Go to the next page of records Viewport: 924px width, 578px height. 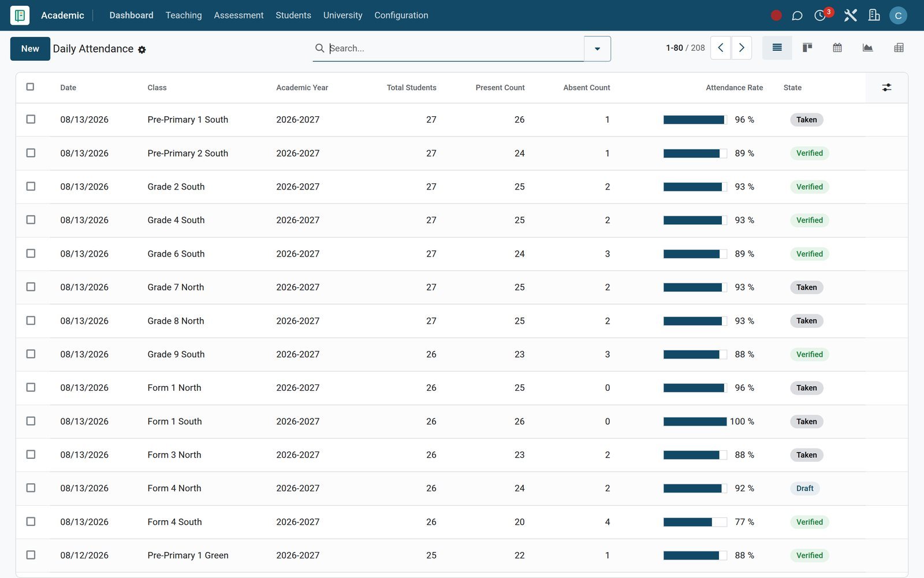[742, 48]
